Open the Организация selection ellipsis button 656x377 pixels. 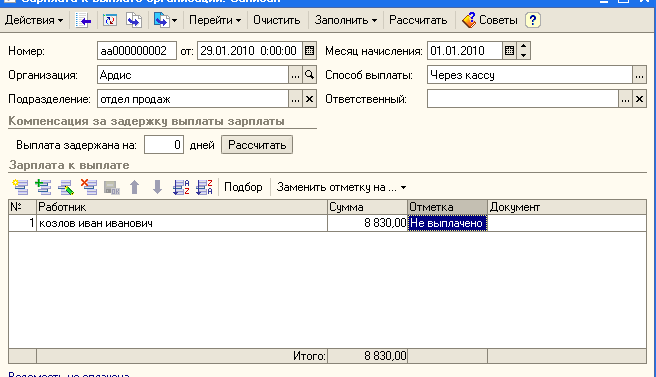[295, 75]
